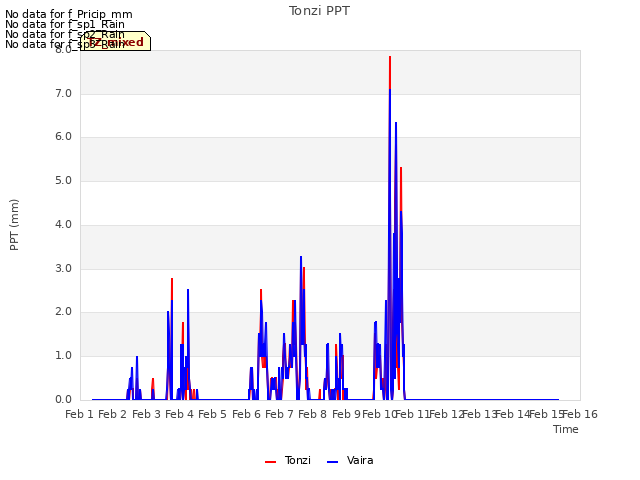This screenshot has width=640, height=480.
Task: Click the blue Vaira legend swatch
Action: point(333,462)
